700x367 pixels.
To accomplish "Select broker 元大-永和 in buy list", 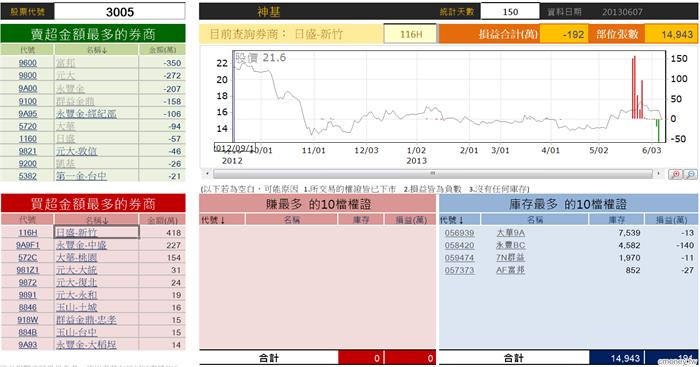I will [x=76, y=295].
